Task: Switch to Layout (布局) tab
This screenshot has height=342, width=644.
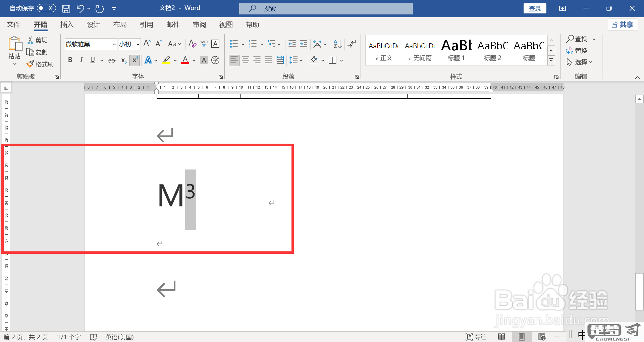Action: (x=120, y=25)
